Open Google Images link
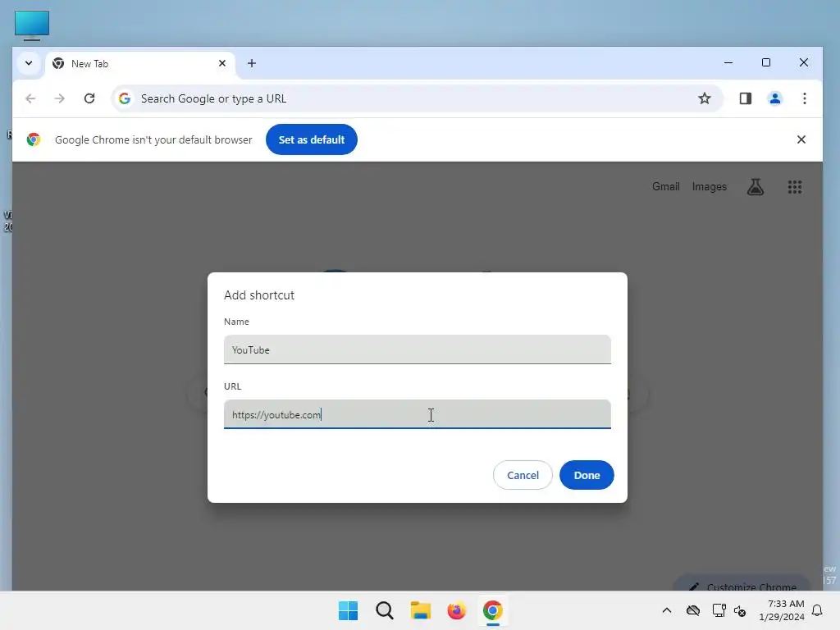This screenshot has height=630, width=840. point(710,186)
